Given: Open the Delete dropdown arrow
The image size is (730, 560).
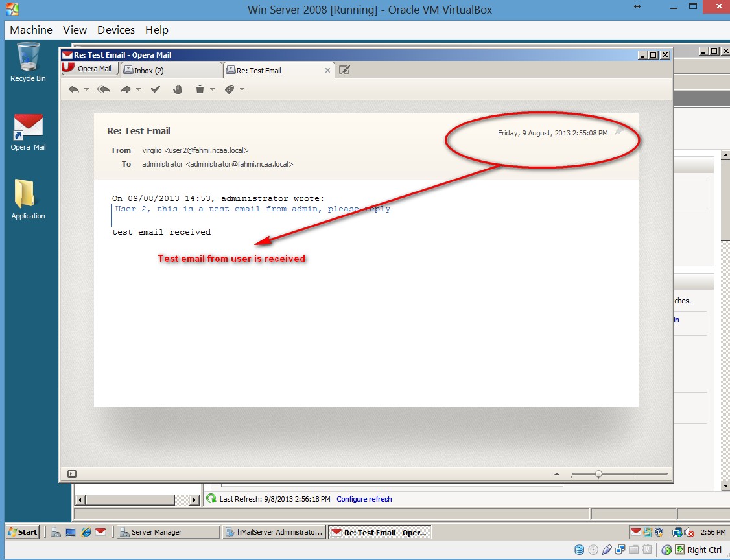Looking at the screenshot, I should pyautogui.click(x=212, y=89).
